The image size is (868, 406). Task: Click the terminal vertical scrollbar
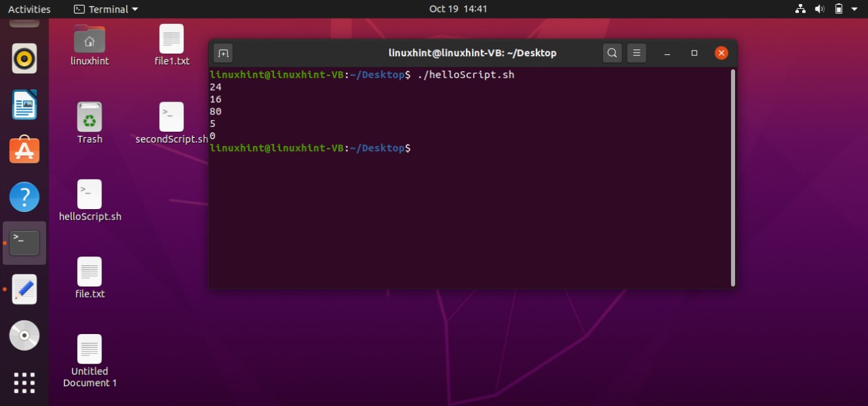click(733, 177)
